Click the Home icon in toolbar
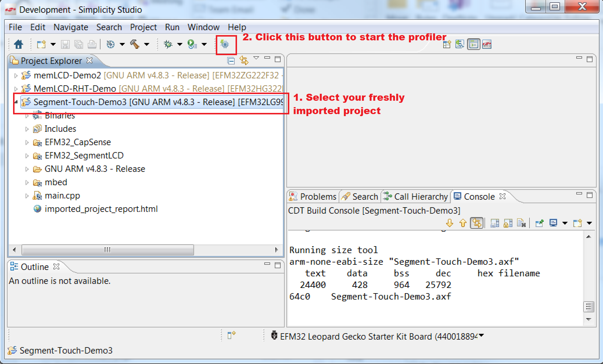Viewport: 603px width, 364px height. [x=19, y=44]
